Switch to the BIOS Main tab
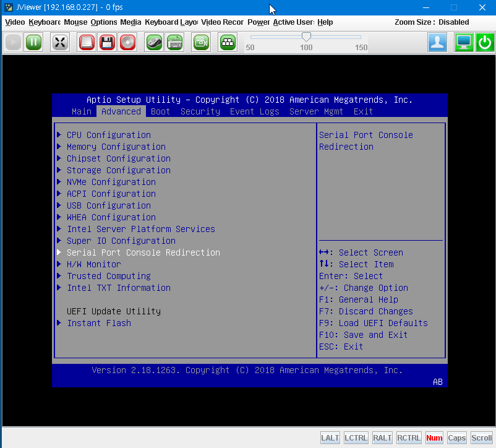This screenshot has height=448, width=496. pos(81,111)
